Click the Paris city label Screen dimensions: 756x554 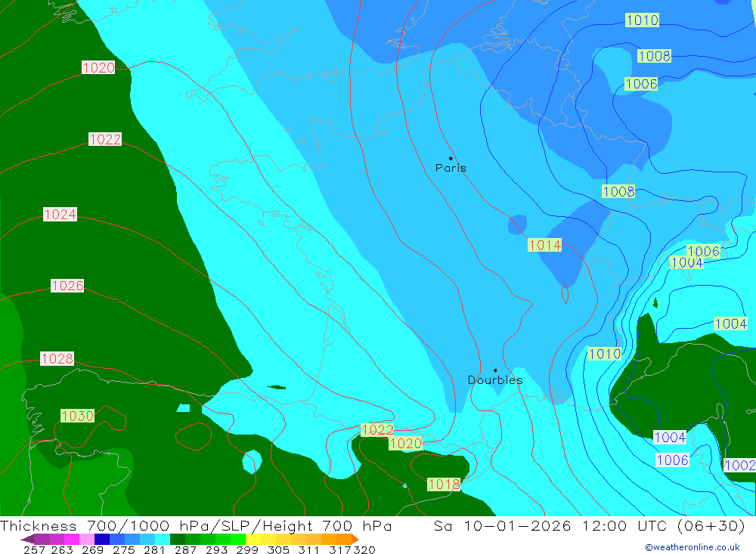click(451, 168)
